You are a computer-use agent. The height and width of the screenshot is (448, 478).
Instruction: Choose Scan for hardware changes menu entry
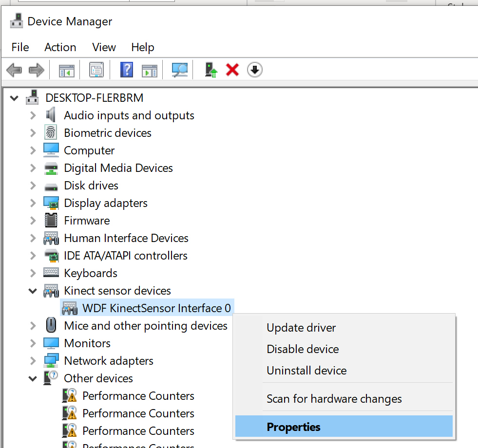coord(344,399)
